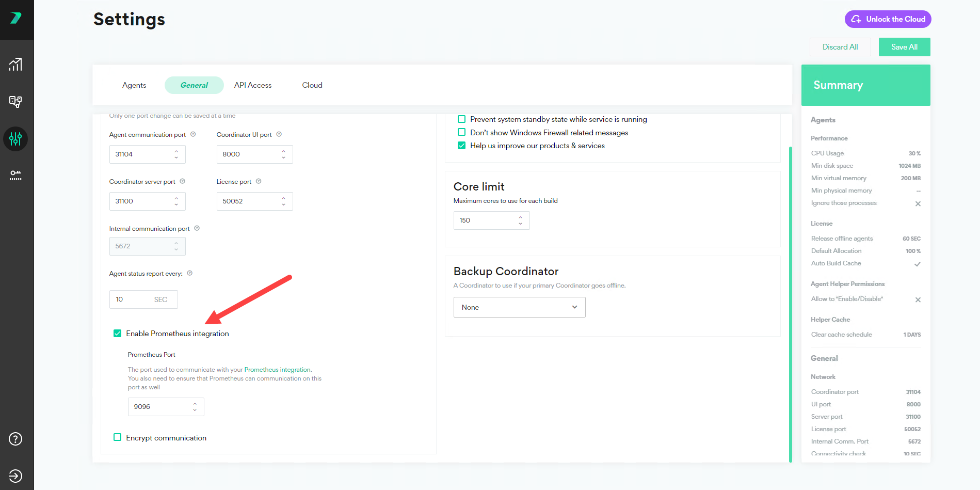Viewport: 980px width, 490px height.
Task: Disable Enable Prometheus integration checkbox
Action: tap(118, 334)
